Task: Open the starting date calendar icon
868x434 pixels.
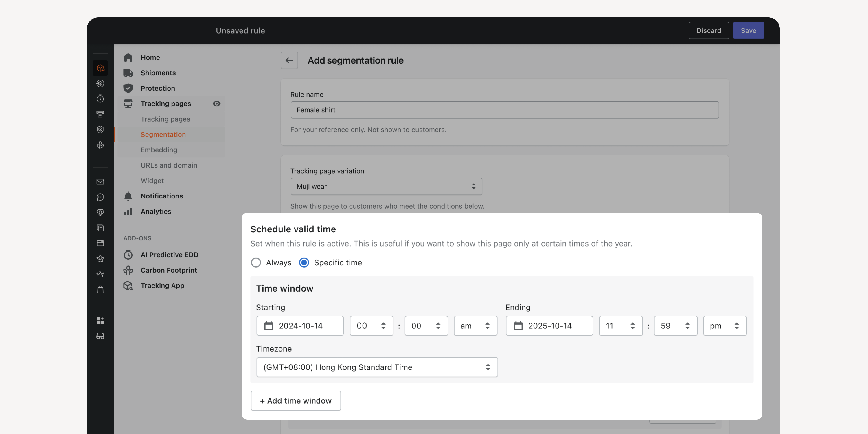Action: pyautogui.click(x=269, y=326)
